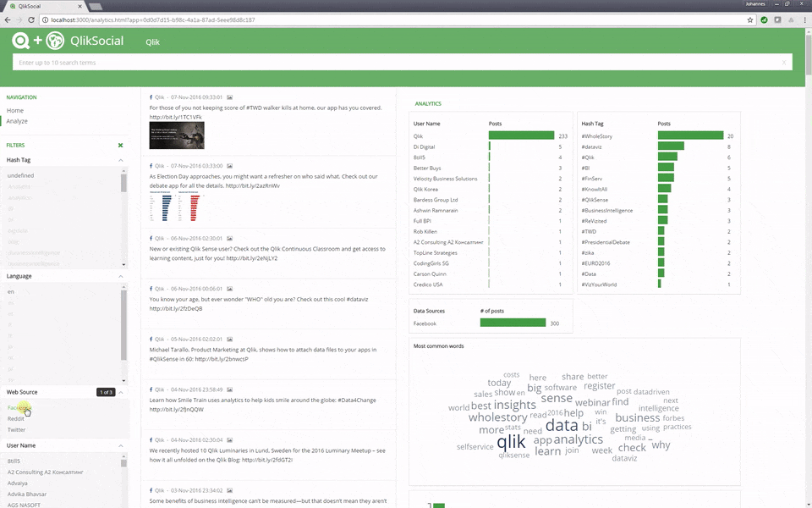Select the 'Di Digital' user name row
Viewport: 812px width, 508px height.
490,146
